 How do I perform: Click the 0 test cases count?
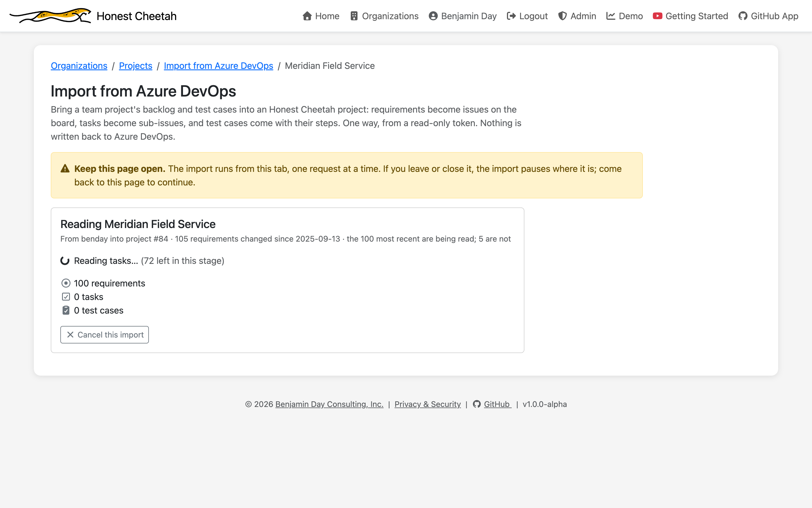pyautogui.click(x=99, y=310)
